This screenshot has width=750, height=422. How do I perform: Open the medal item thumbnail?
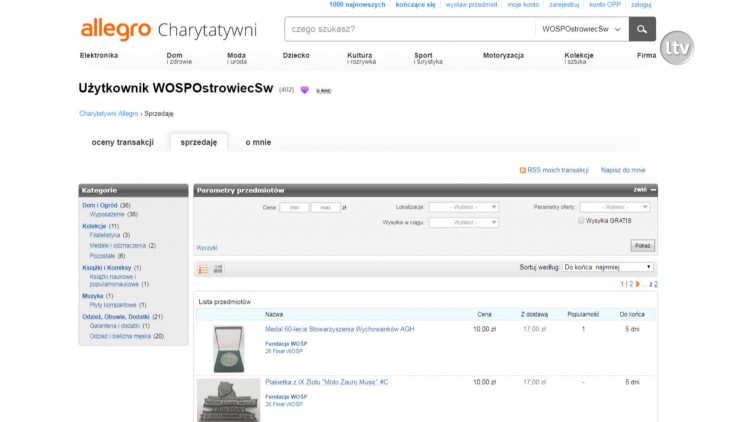pos(229,349)
